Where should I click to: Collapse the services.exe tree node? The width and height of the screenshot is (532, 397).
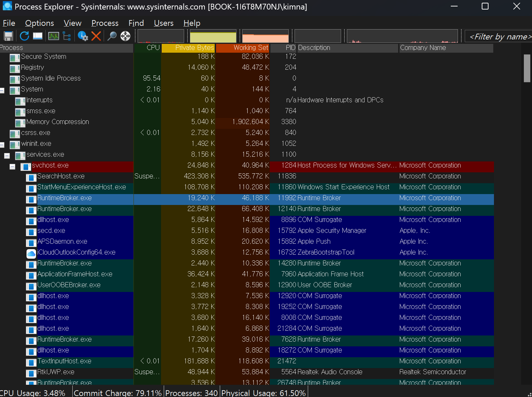(x=7, y=156)
